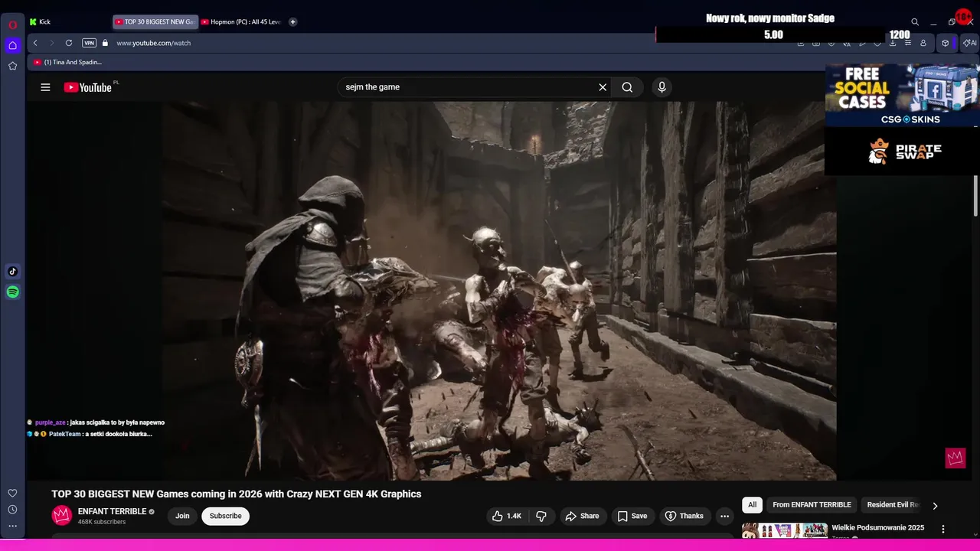Click the page vertical scrollbar thumb

[975, 195]
